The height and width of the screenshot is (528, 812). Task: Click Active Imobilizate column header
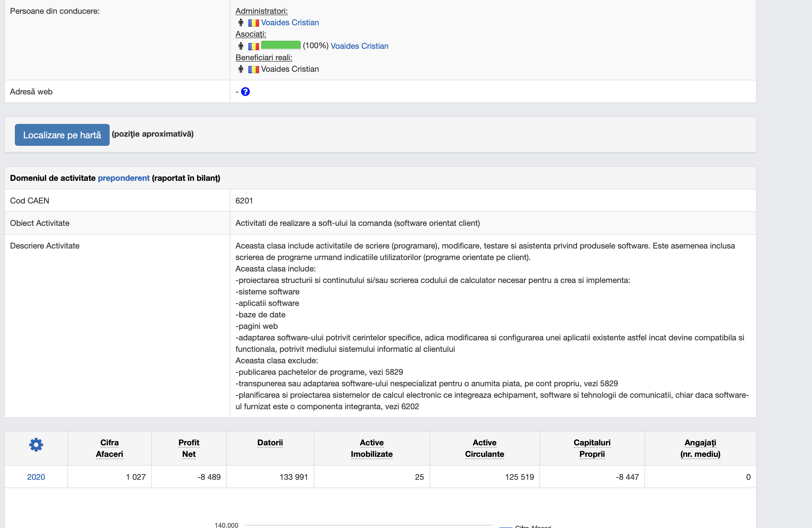(x=372, y=448)
